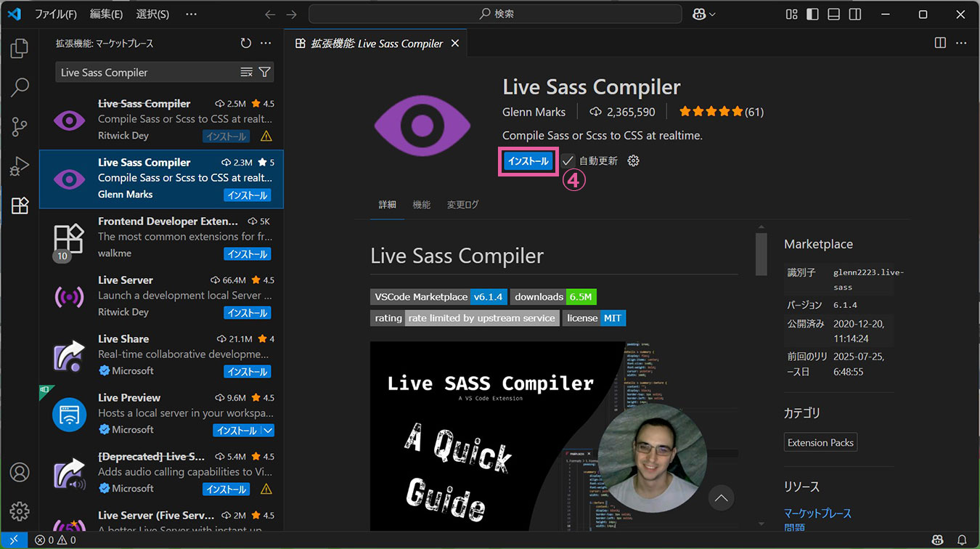The width and height of the screenshot is (980, 549).
Task: Click the extensions search input field
Action: pyautogui.click(x=147, y=72)
